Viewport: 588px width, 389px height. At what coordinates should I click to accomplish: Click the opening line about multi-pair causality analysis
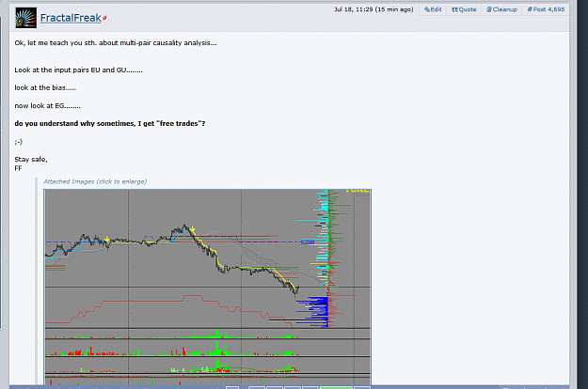click(116, 43)
